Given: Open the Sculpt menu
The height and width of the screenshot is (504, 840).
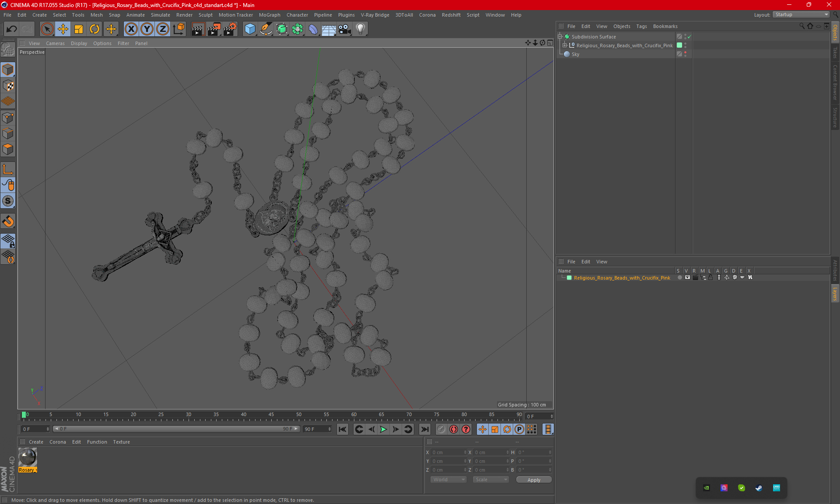Looking at the screenshot, I should click(x=205, y=15).
